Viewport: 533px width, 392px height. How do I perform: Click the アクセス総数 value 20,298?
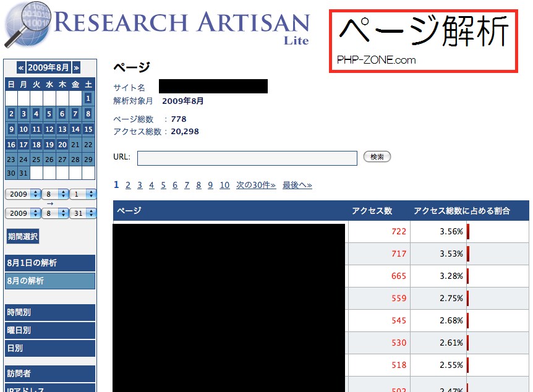[185, 132]
